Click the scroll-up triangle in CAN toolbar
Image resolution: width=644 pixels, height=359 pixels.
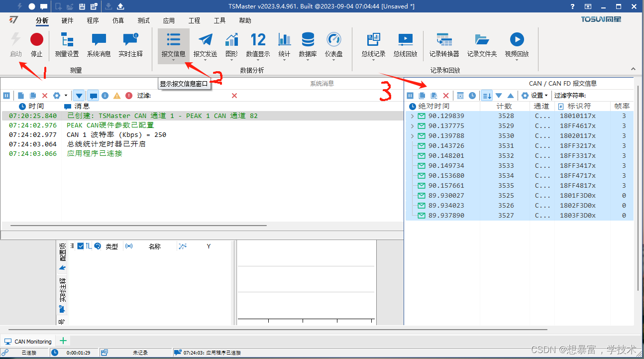(511, 96)
